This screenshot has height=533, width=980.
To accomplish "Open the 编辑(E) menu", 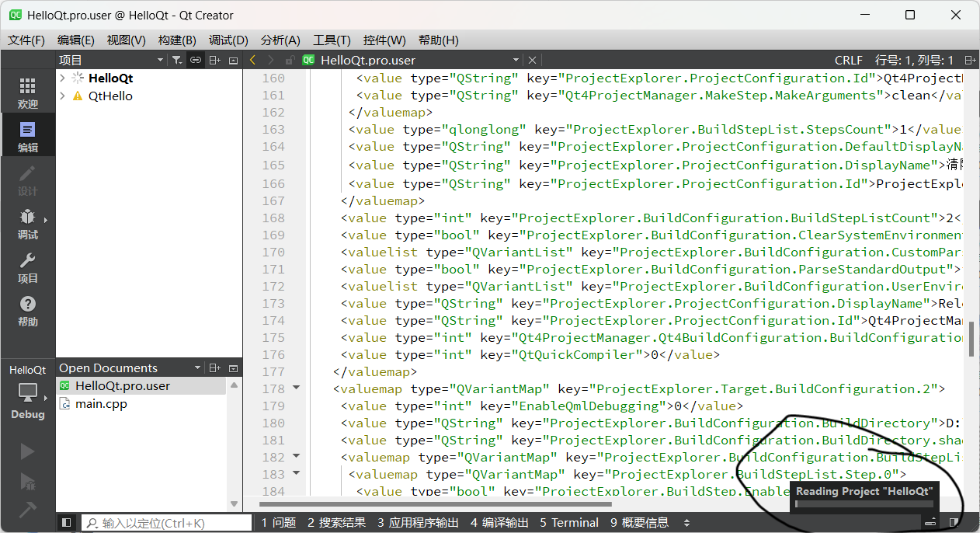I will pos(76,40).
